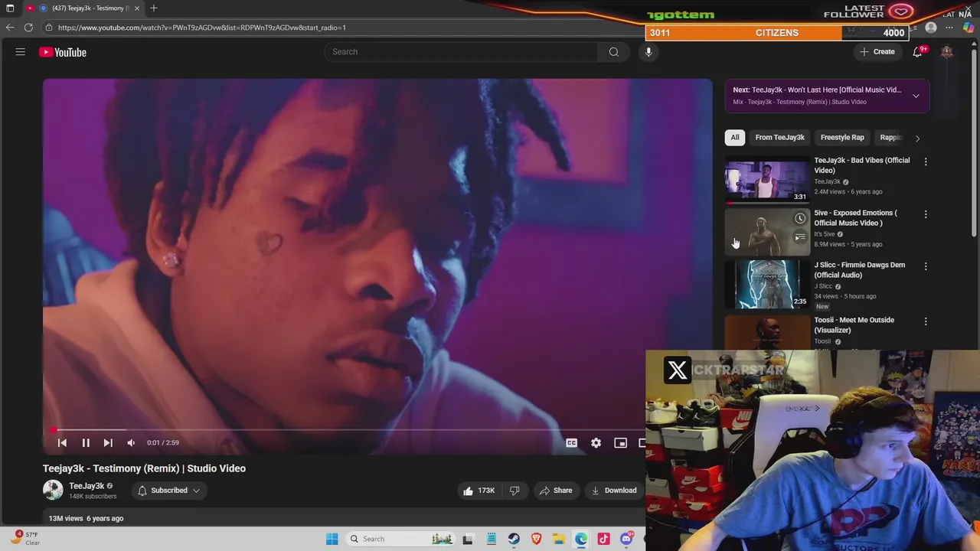Open TeeJay3k channel name link
Viewport: 980px width, 551px height.
(87, 486)
